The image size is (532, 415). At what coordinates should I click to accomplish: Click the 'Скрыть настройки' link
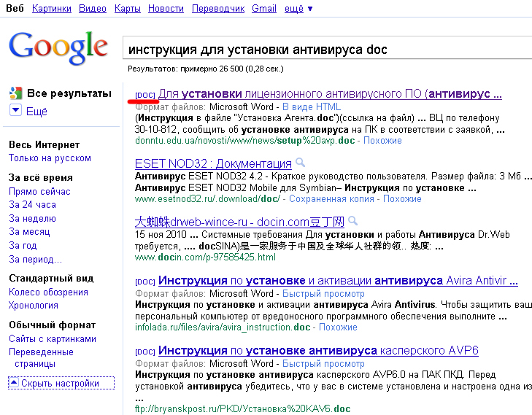[x=60, y=384]
